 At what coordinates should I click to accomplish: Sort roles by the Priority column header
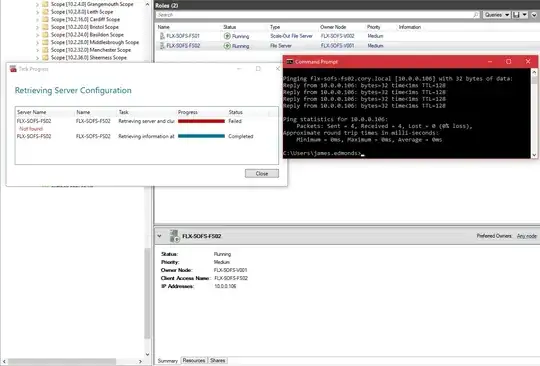point(373,27)
